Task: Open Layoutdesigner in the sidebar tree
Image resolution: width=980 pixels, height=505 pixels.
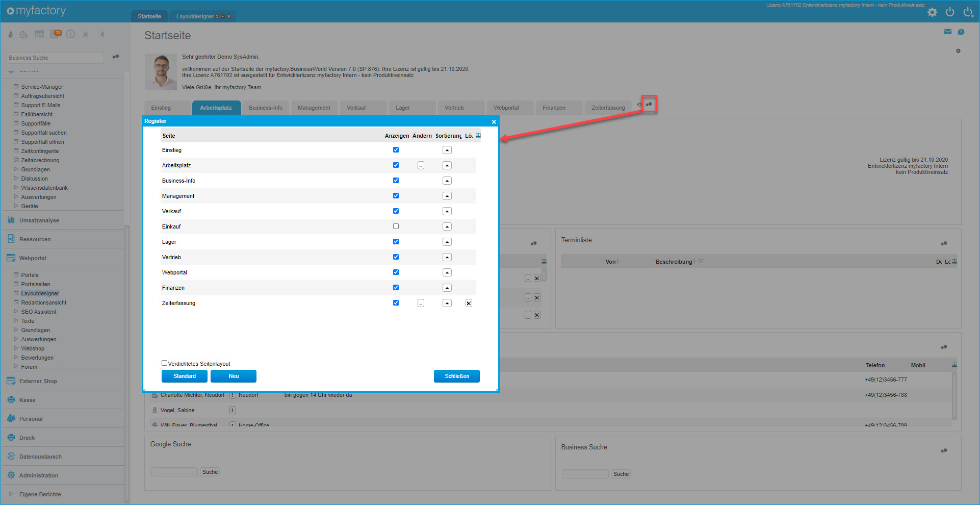Action: (x=40, y=293)
